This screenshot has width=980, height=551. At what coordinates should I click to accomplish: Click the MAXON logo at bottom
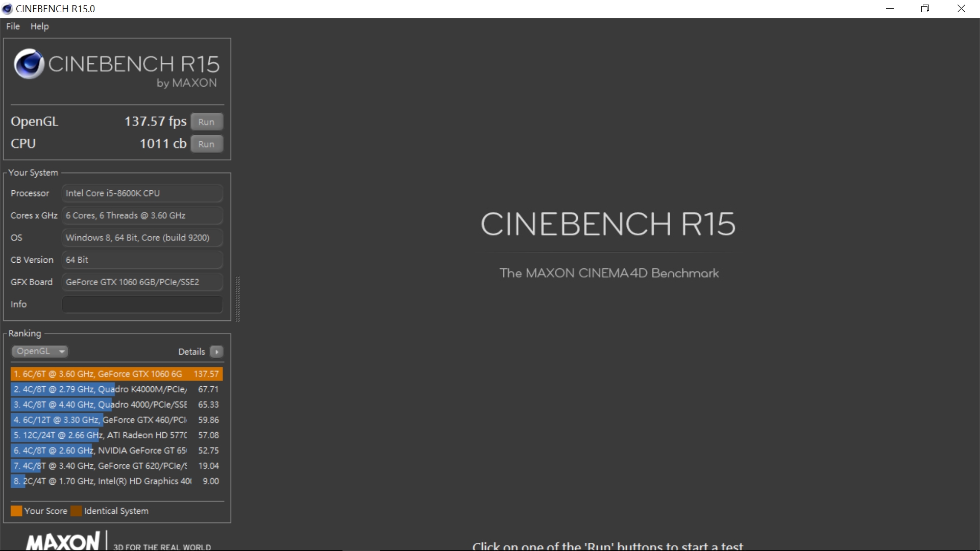pos(63,541)
